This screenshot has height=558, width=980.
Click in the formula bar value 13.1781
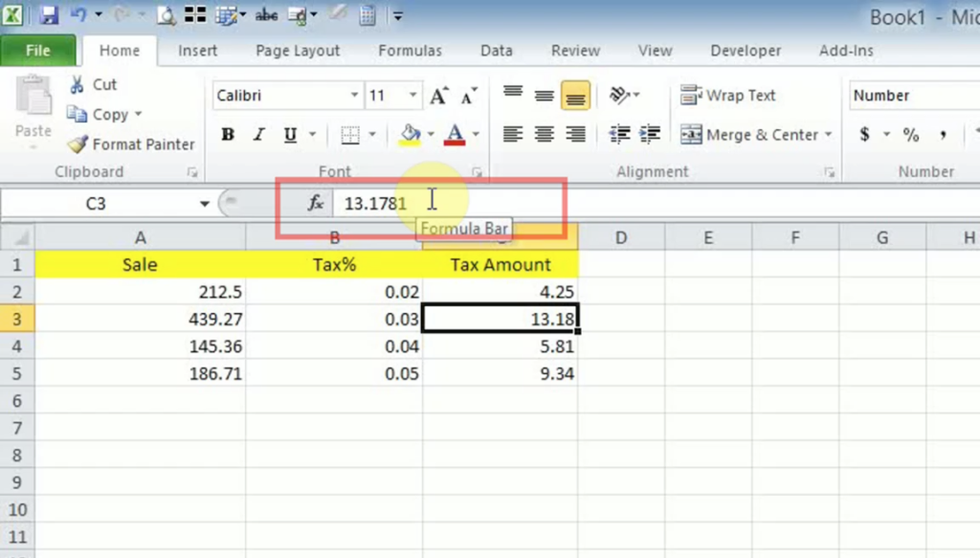(375, 204)
